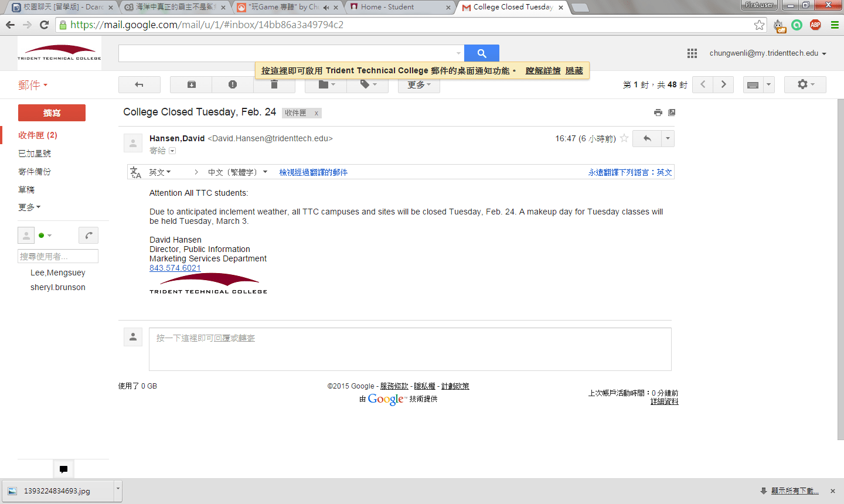Click the blue search button
Viewport: 844px width, 504px height.
[x=481, y=53]
